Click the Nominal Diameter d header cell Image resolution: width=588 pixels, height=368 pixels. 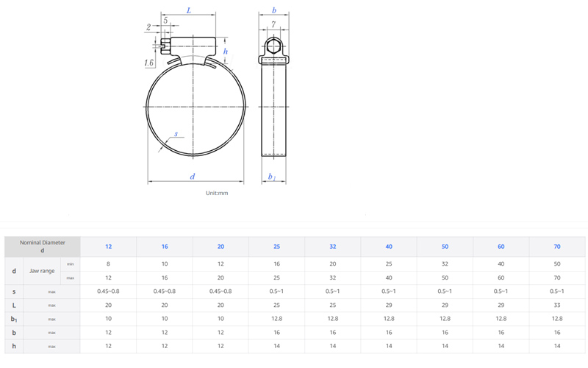click(43, 247)
